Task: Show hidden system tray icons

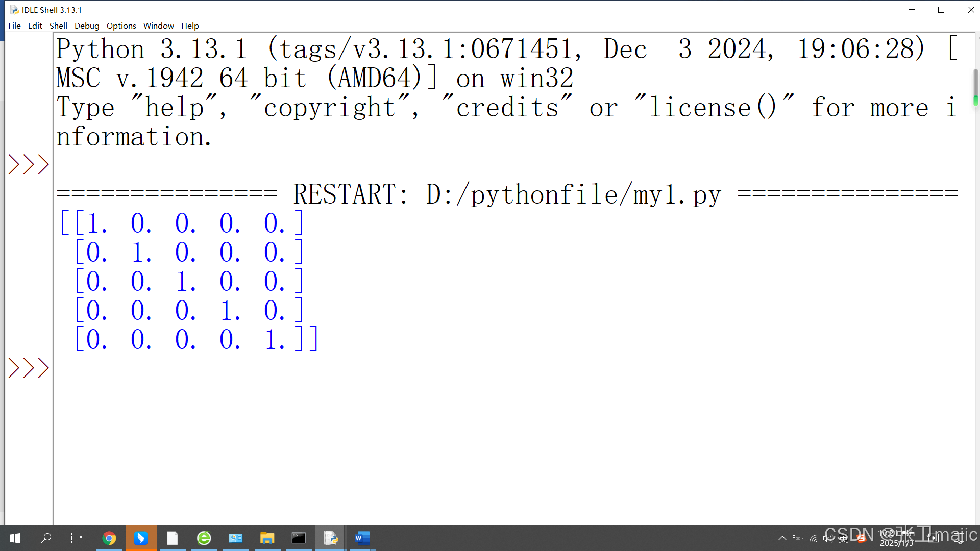Action: 781,538
